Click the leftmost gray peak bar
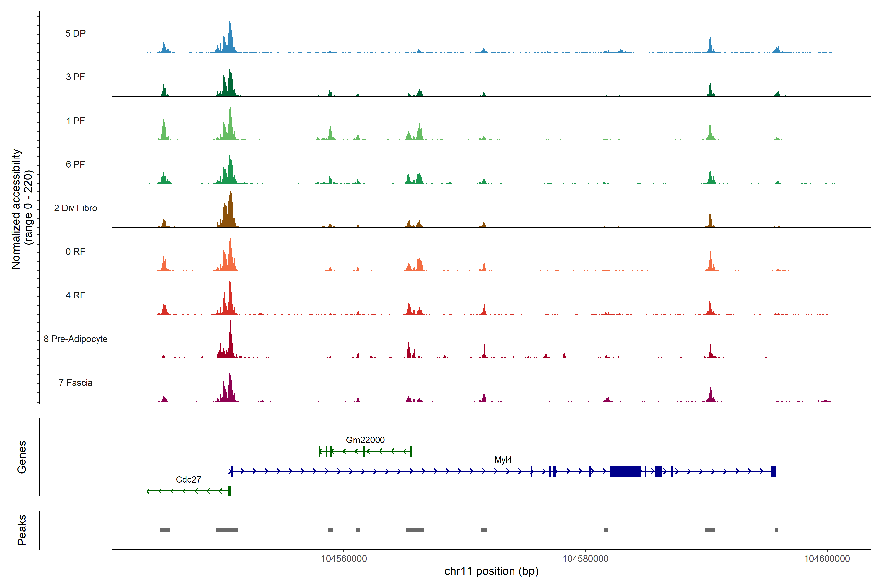Image resolution: width=882 pixels, height=588 pixels. coord(165,530)
